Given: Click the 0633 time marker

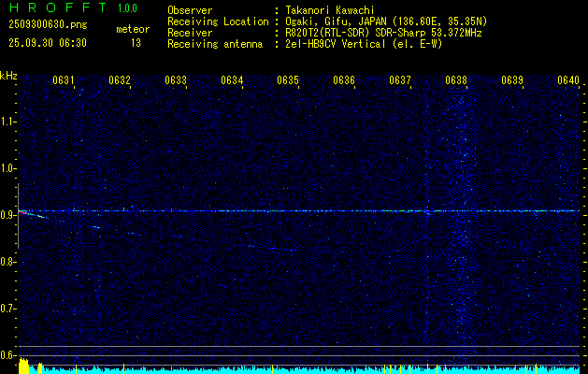Looking at the screenshot, I should (x=176, y=80).
